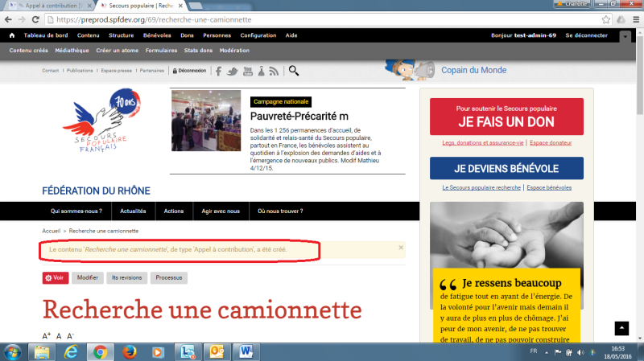This screenshot has width=644, height=361.
Task: Open the Bénévoles admin menu
Action: [x=157, y=35]
